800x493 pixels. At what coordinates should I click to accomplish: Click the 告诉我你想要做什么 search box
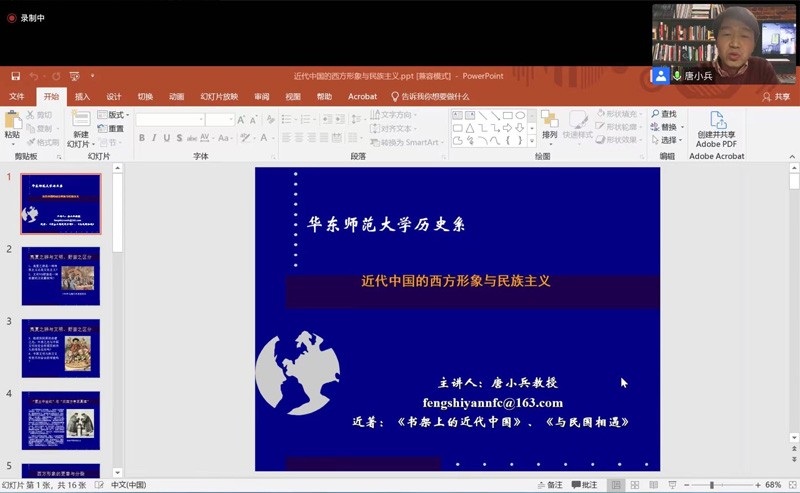click(430, 96)
